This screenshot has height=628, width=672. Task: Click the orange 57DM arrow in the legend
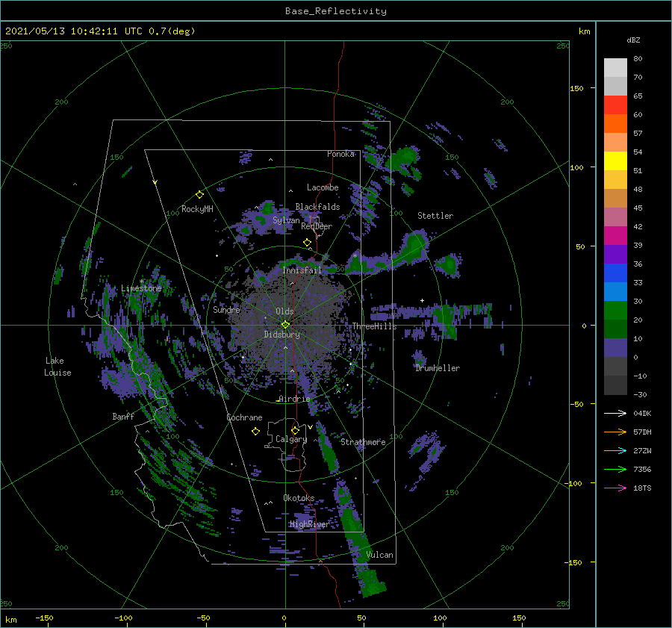pos(615,432)
